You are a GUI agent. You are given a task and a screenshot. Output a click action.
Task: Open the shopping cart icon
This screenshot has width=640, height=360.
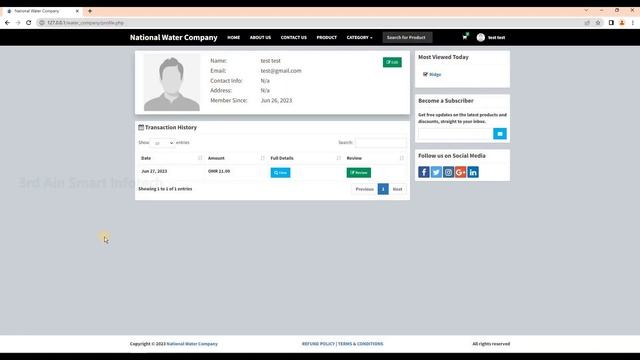pos(464,37)
